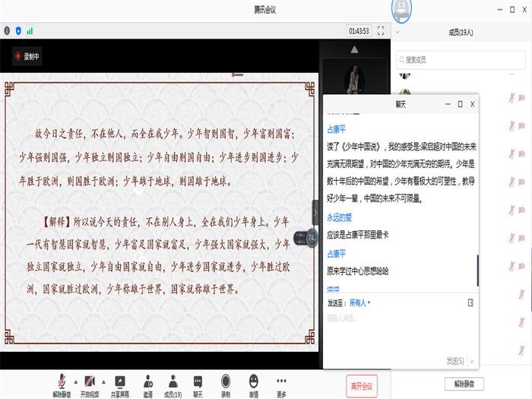Click the meeting info icon at top left
The height and width of the screenshot is (399, 532).
pos(7,31)
